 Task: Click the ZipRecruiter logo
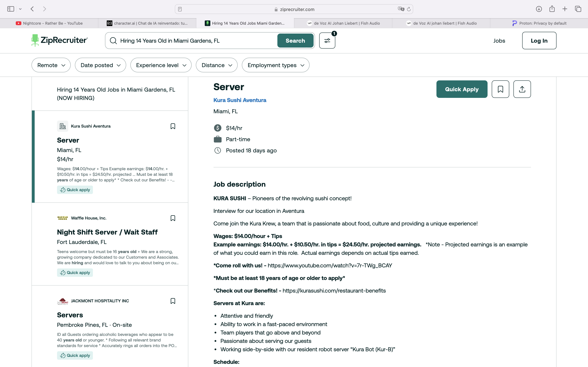coord(59,40)
